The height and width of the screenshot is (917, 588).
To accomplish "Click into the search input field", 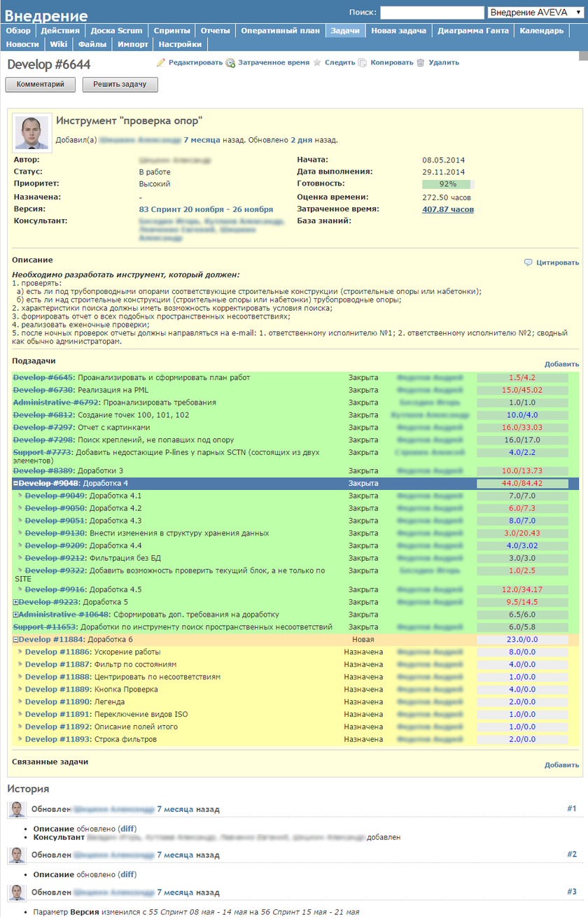I will (x=432, y=13).
